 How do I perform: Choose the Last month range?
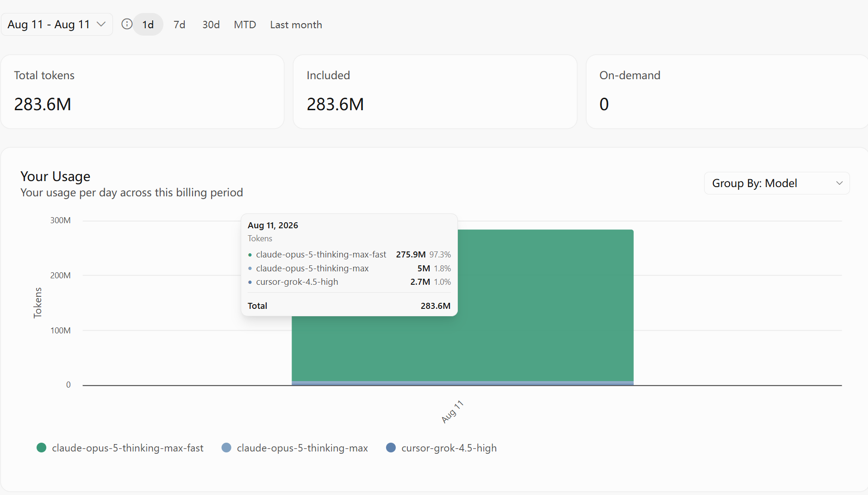click(296, 25)
